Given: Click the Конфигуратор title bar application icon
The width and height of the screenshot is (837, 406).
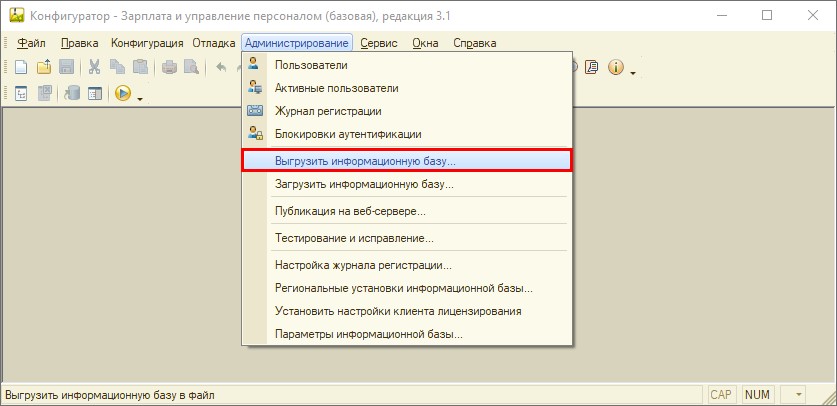Looking at the screenshot, I should click(x=17, y=15).
